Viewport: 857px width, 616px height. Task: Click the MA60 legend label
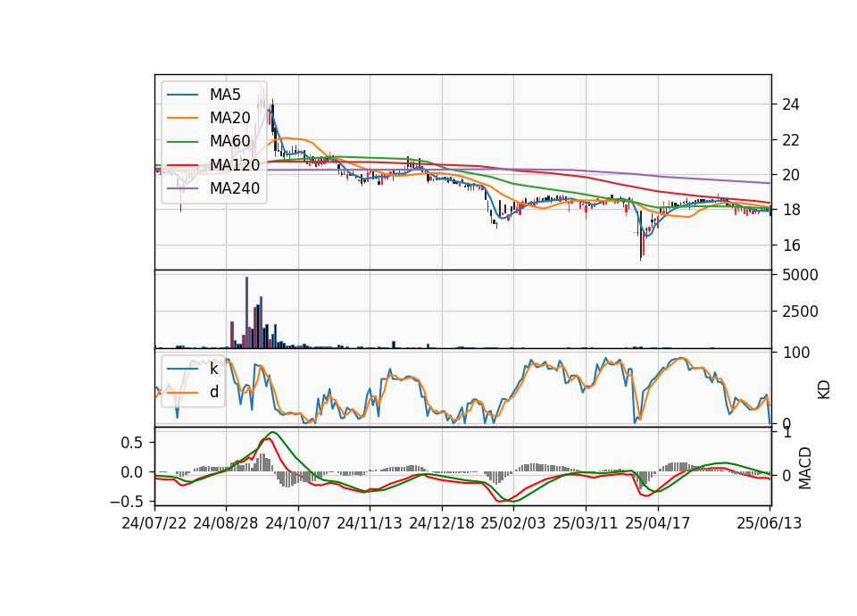tap(229, 141)
